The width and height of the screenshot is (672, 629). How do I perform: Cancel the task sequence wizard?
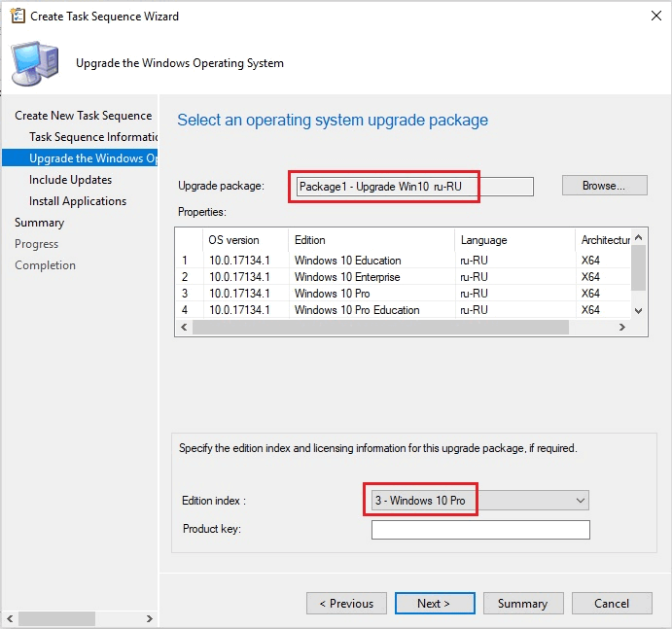[x=612, y=604]
